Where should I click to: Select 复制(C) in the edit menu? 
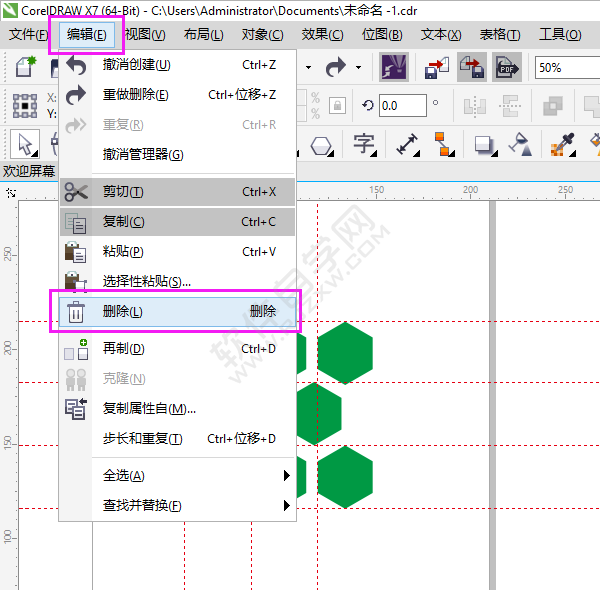177,222
